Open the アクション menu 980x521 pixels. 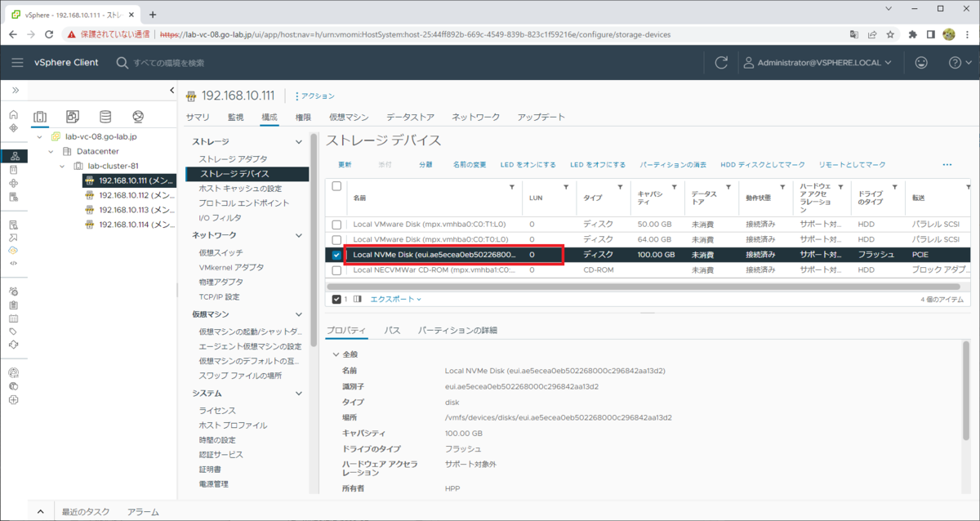tap(314, 96)
